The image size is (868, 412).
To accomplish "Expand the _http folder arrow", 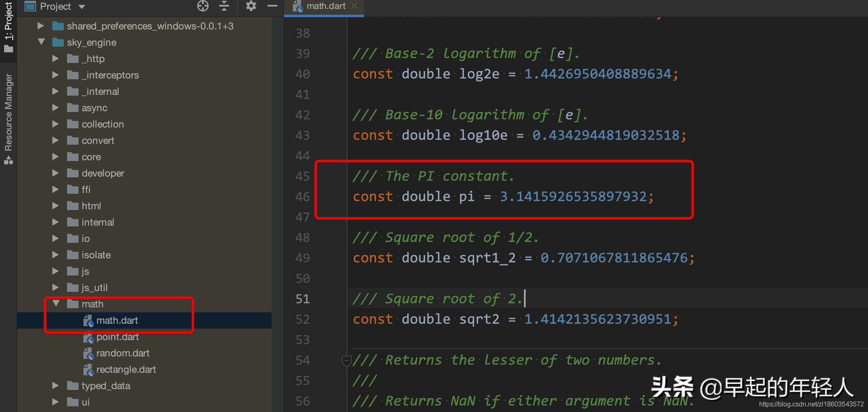I will (x=56, y=59).
